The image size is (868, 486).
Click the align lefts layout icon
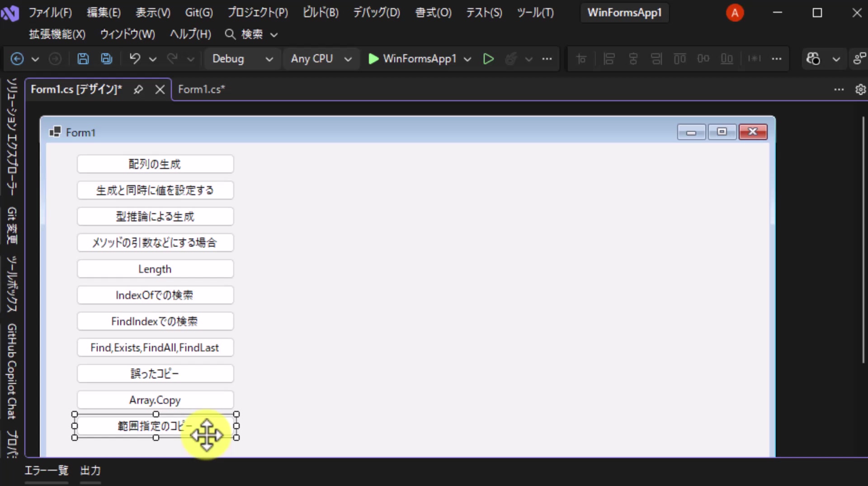(609, 59)
